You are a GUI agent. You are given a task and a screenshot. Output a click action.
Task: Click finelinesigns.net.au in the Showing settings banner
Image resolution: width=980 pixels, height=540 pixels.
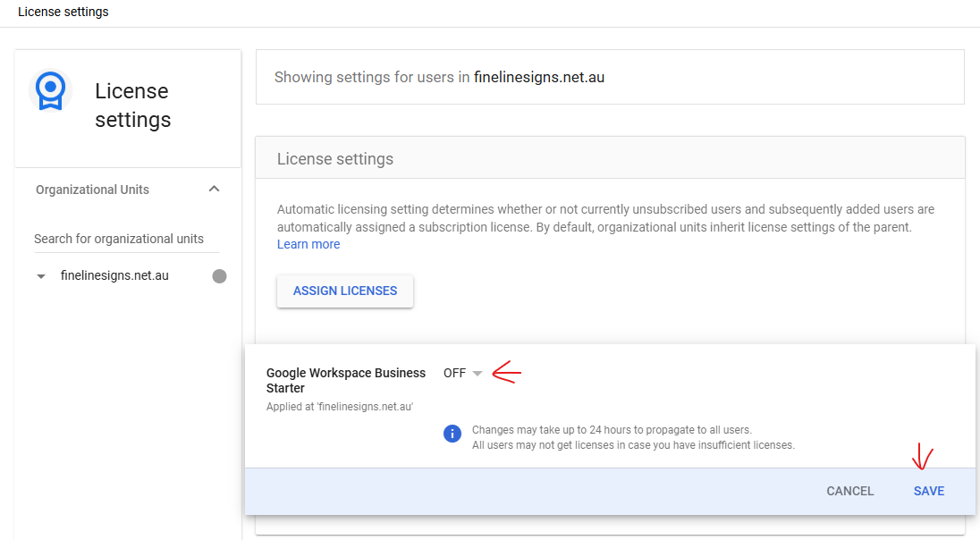click(x=538, y=77)
